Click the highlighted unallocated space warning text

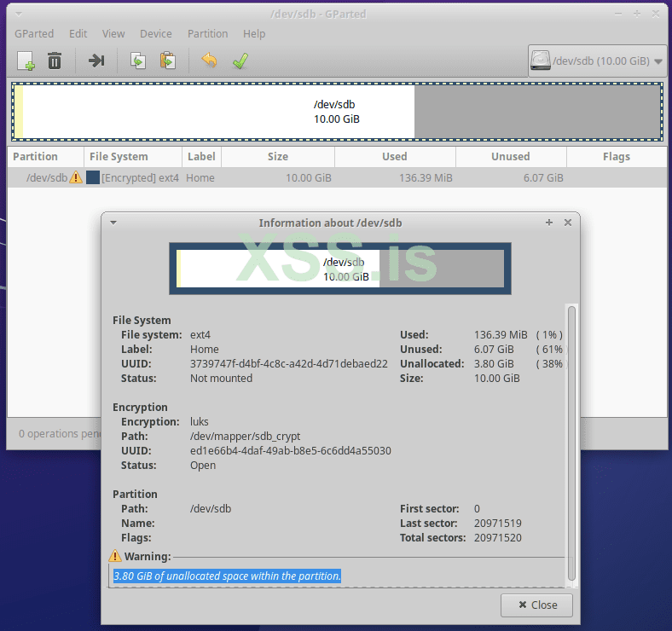point(227,576)
